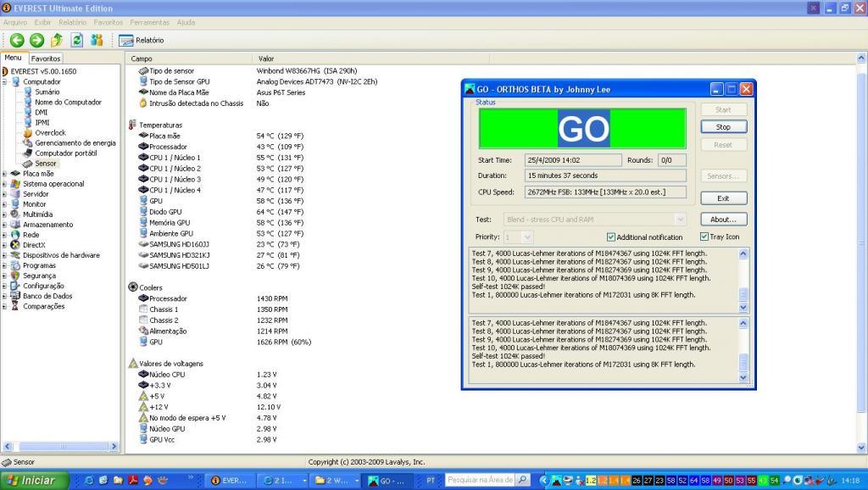
Task: Click the EVEREST main list scroll-down arrow
Action: [861, 448]
